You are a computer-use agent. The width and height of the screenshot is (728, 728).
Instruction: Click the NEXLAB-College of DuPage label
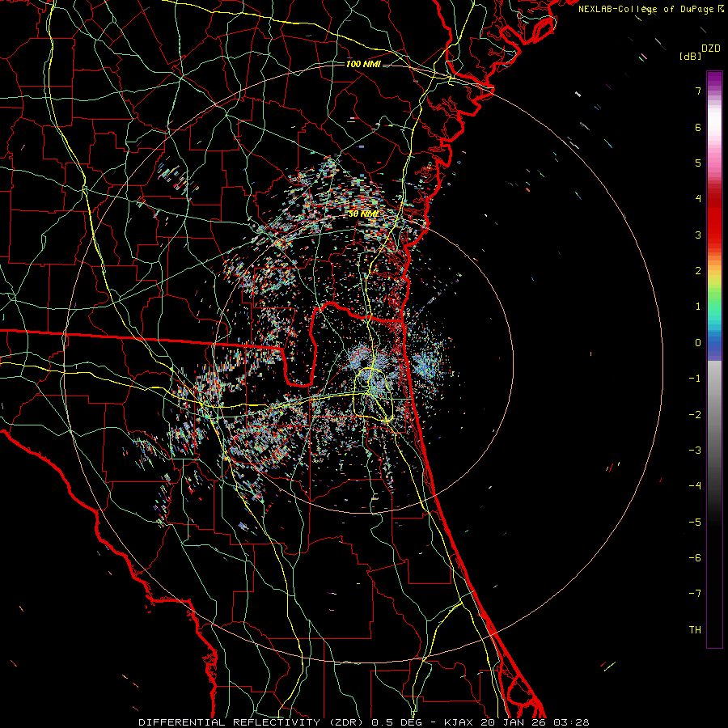tap(651, 9)
